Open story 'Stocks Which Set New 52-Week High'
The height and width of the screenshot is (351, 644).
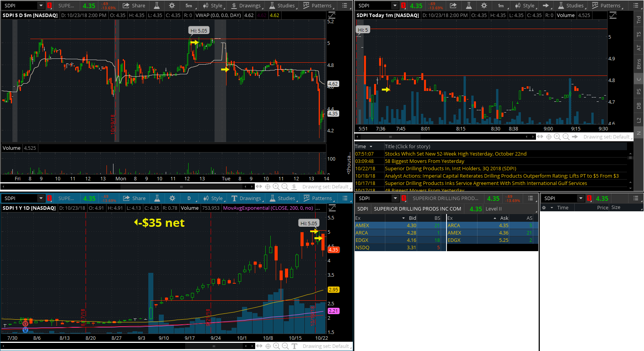[455, 154]
